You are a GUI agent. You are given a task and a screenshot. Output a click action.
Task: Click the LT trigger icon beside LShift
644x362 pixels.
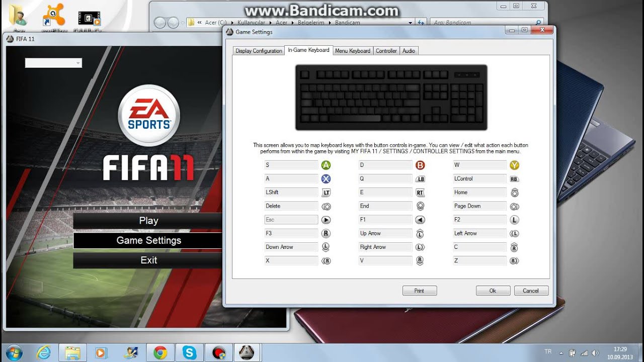click(326, 193)
